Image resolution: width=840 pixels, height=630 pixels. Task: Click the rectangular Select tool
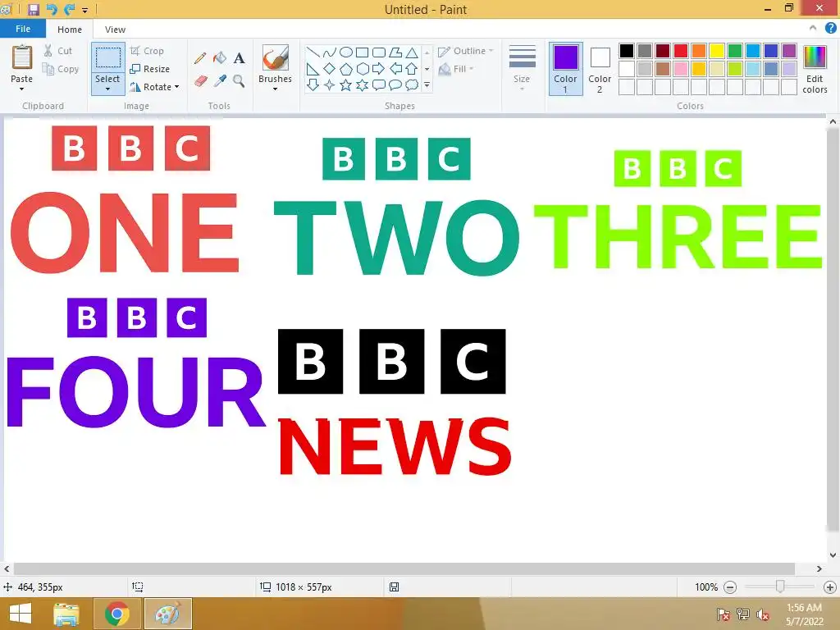click(108, 57)
